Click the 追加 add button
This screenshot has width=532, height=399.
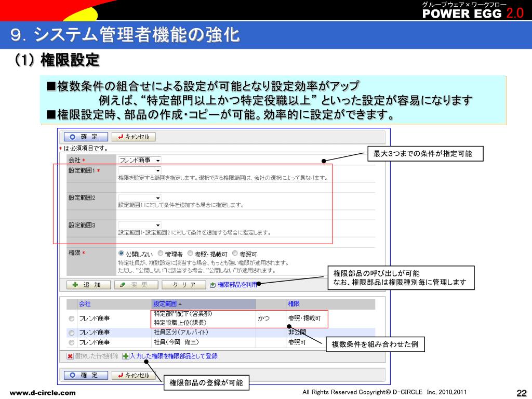pos(88,285)
